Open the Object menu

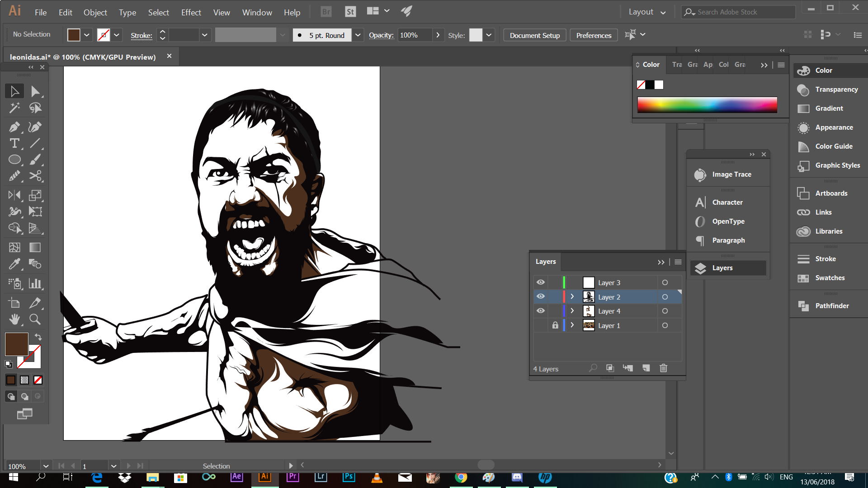(x=95, y=13)
